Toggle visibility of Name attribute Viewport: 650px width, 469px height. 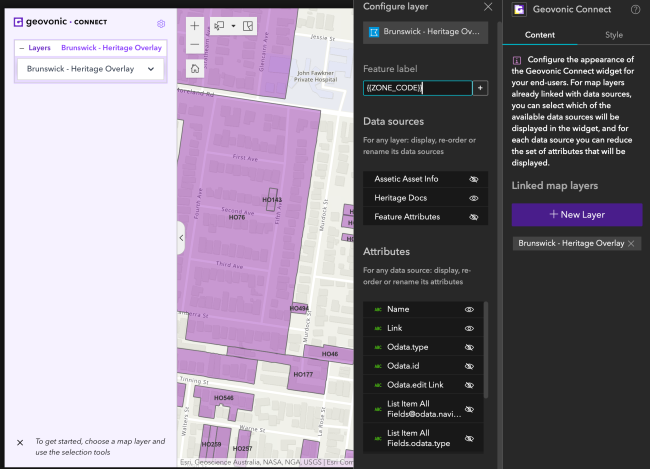tap(469, 309)
